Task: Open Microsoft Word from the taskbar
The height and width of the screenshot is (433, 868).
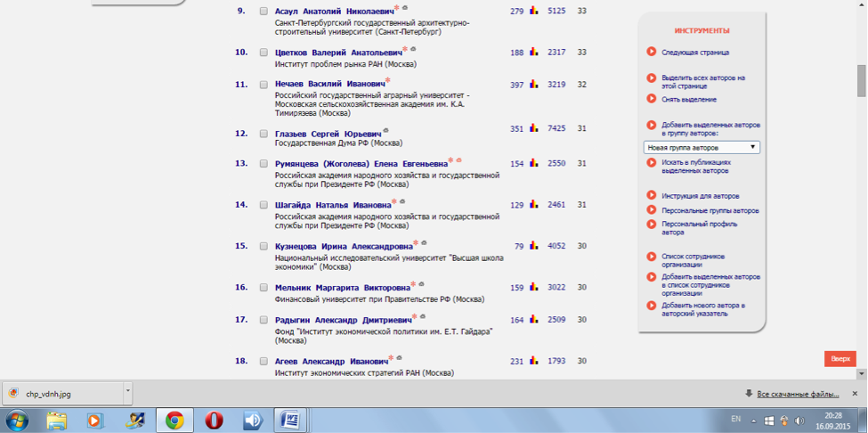Action: point(290,420)
